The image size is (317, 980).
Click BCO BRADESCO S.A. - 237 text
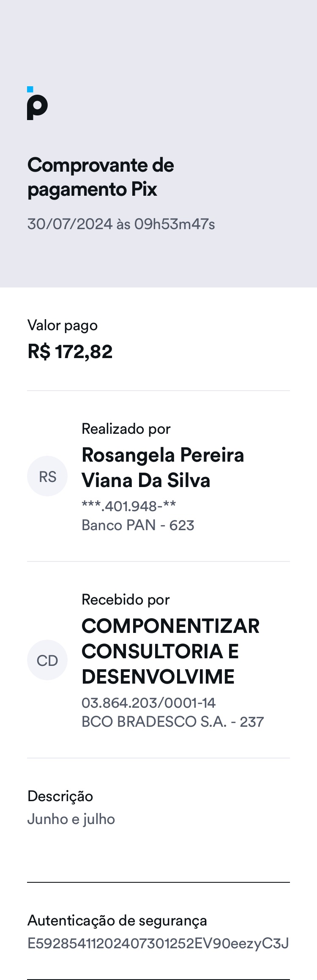[x=172, y=722]
